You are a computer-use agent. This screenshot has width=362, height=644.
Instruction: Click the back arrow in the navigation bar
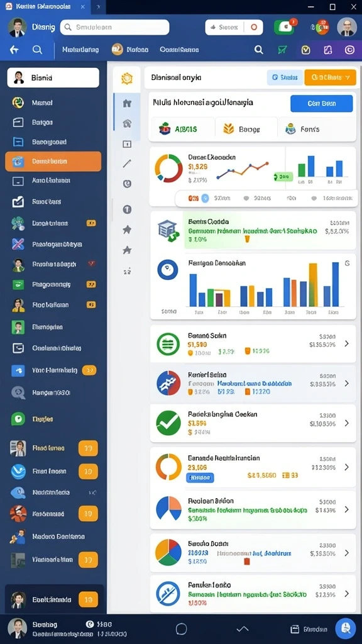tap(14, 50)
